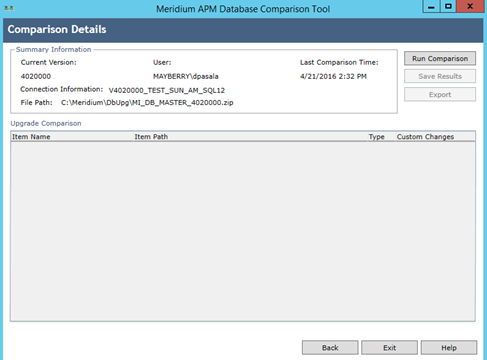Select the user value MAYBERRY\dpasala
The width and height of the screenshot is (487, 360).
point(186,76)
